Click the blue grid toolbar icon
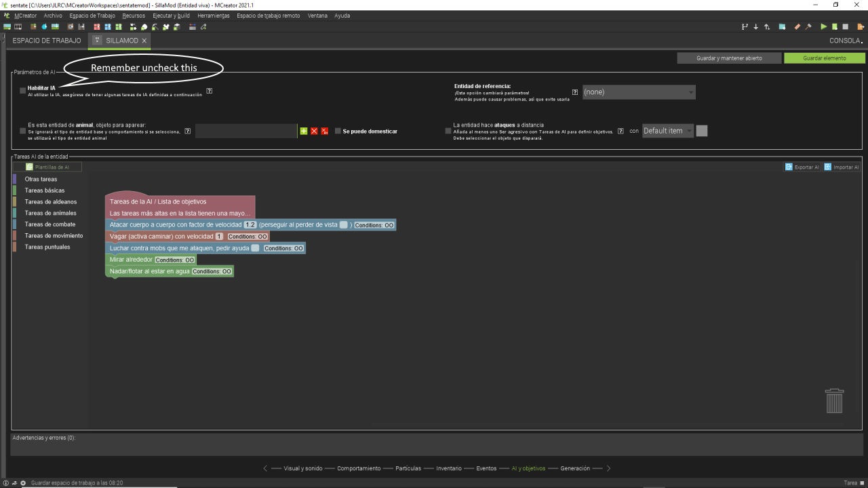The width and height of the screenshot is (868, 488). (108, 27)
